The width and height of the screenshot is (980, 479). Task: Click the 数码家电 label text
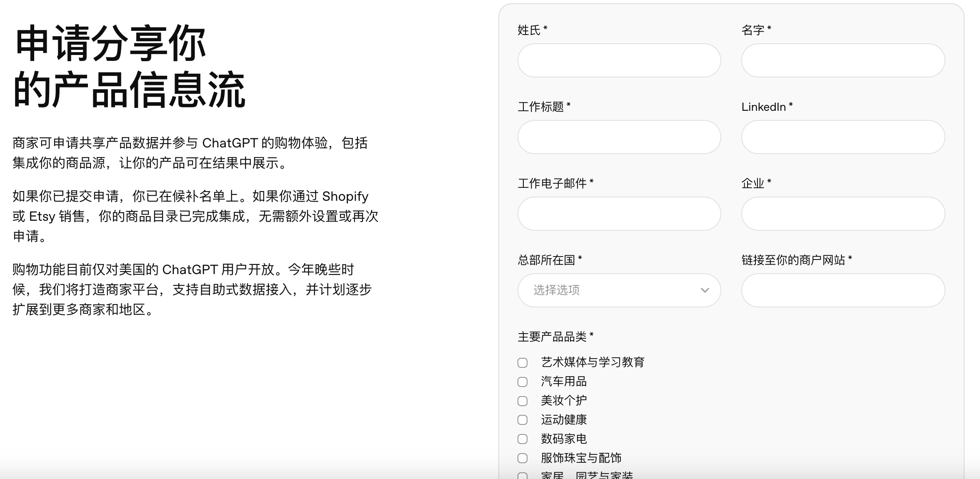tap(564, 439)
